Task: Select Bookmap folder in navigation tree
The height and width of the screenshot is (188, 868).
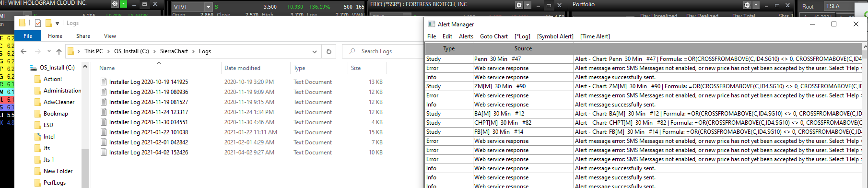Action: coord(51,114)
